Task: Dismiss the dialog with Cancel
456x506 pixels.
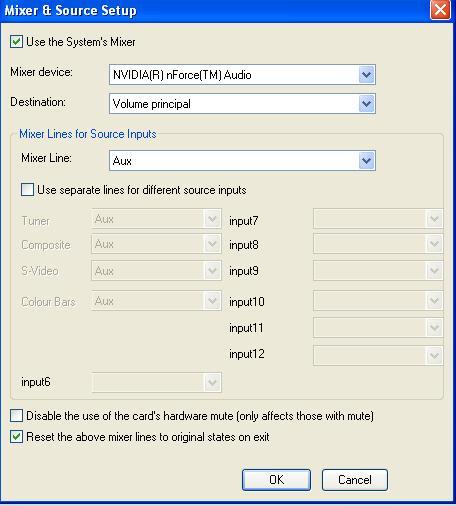Action: [x=355, y=480]
